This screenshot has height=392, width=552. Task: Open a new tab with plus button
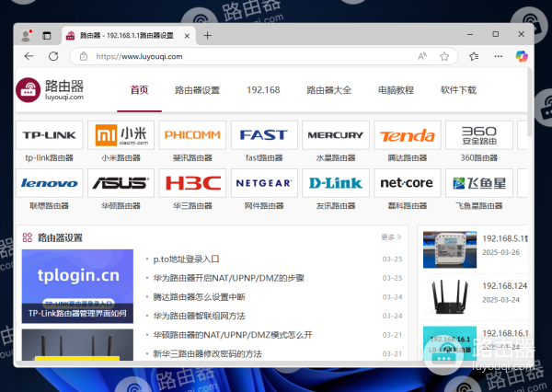tap(208, 36)
